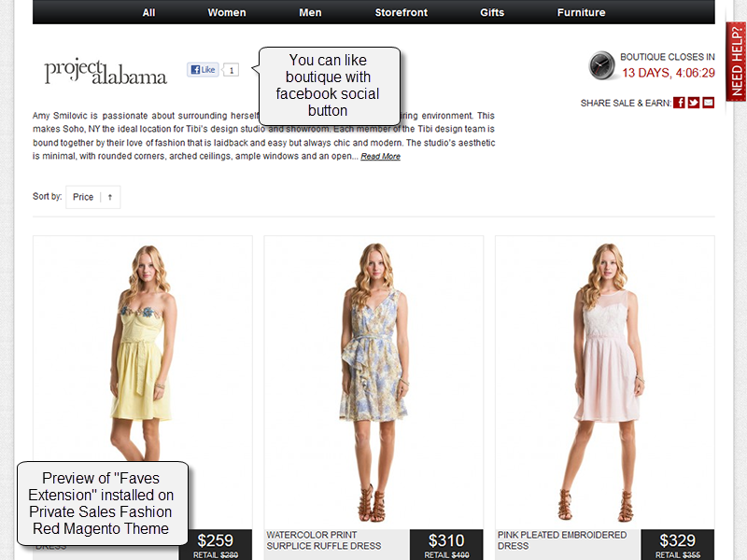This screenshot has width=747, height=560.
Task: Open the Need Help side tab
Action: [736, 61]
